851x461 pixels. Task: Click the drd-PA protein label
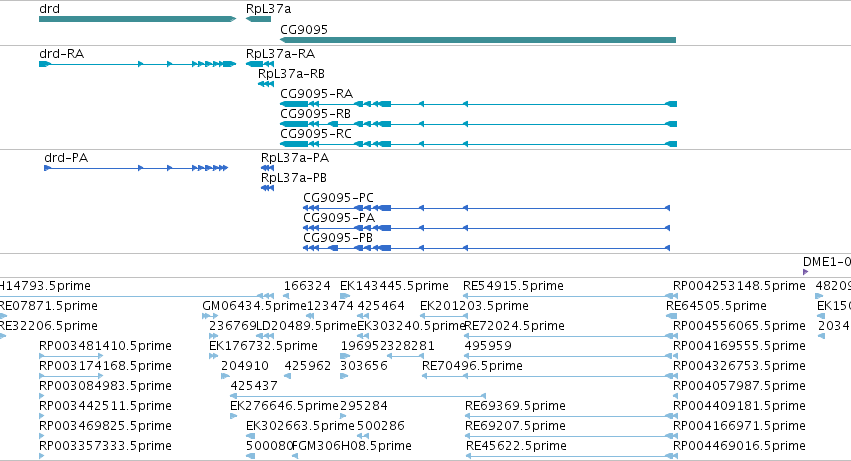tap(66, 158)
